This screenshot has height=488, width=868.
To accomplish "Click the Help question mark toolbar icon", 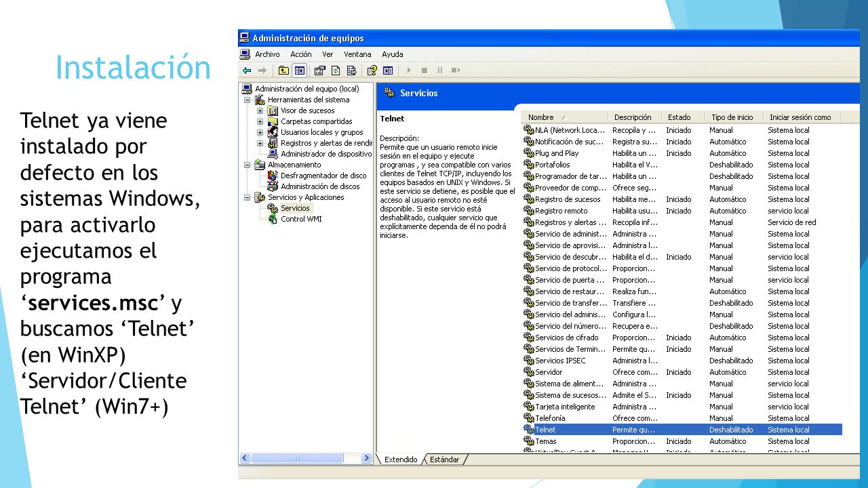I will (372, 70).
